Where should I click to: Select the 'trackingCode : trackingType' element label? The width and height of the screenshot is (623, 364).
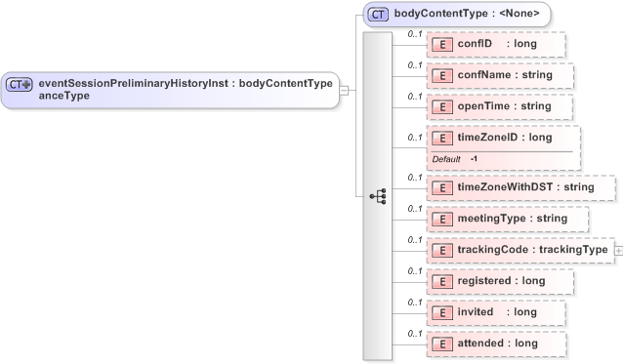pyautogui.click(x=532, y=250)
